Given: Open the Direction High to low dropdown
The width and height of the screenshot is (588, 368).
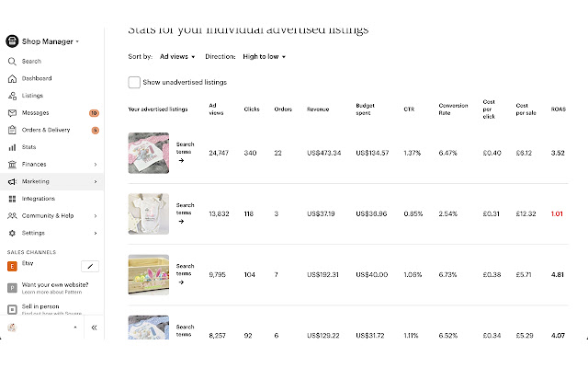Looking at the screenshot, I should coord(265,57).
